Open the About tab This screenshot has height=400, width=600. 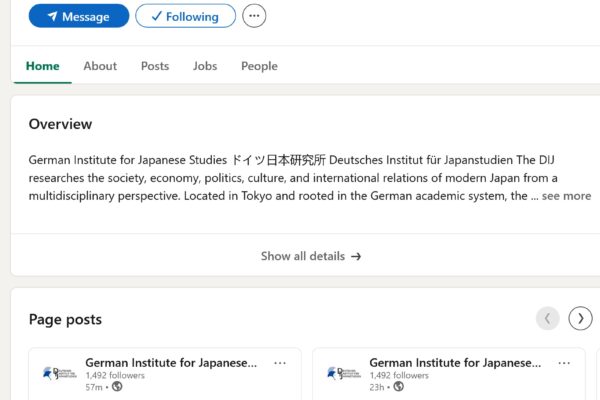pyautogui.click(x=100, y=66)
